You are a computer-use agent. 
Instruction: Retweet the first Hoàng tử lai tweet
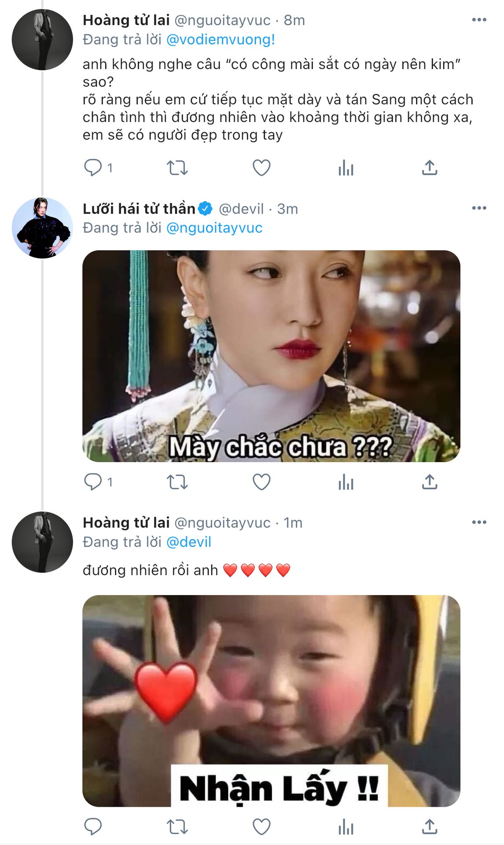point(177,168)
